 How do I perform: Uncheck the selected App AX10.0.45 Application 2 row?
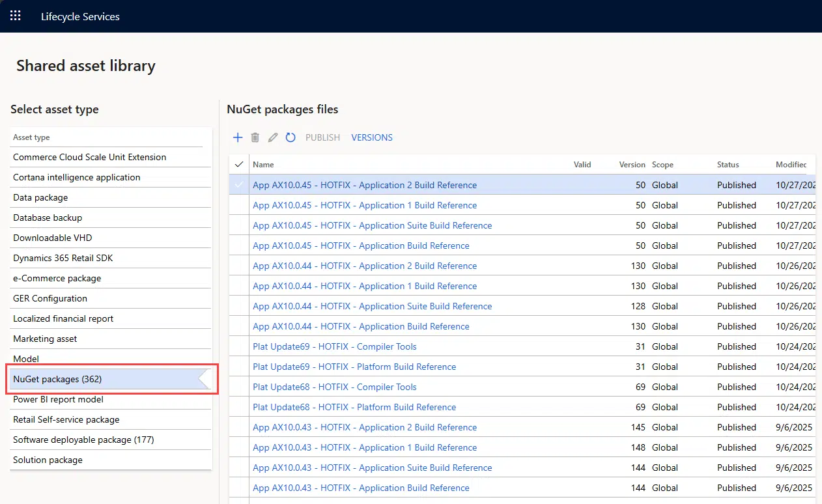point(240,185)
